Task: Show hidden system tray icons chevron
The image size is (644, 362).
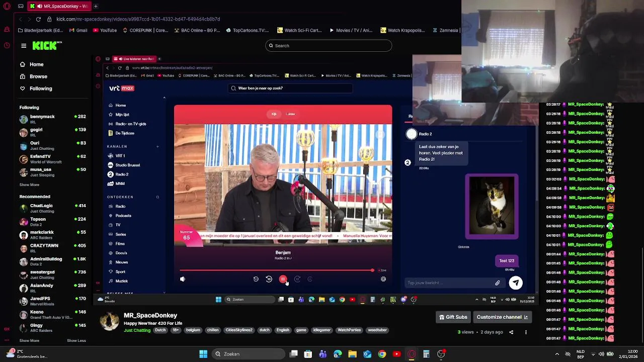Action: tap(557, 354)
